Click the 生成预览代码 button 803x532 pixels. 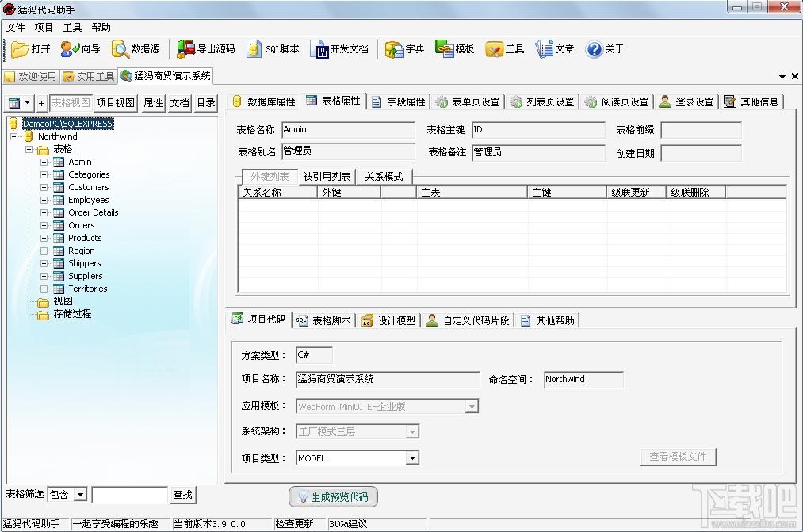[x=334, y=496]
